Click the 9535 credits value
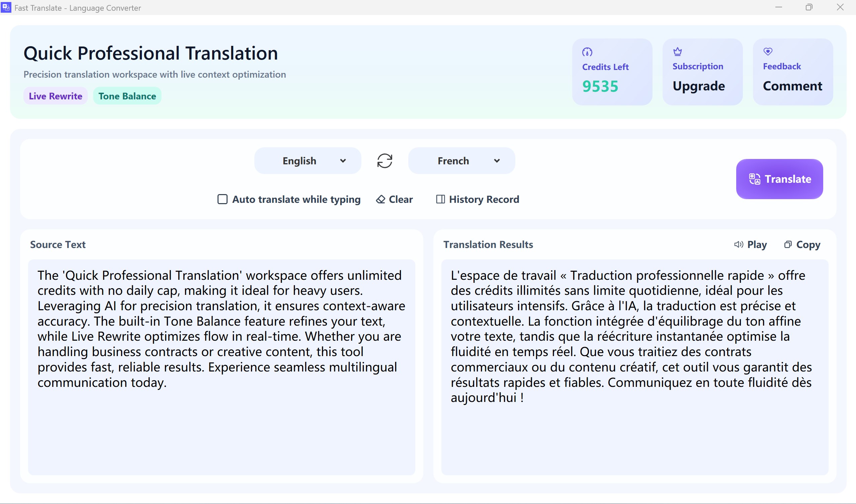The image size is (856, 504). click(x=600, y=86)
